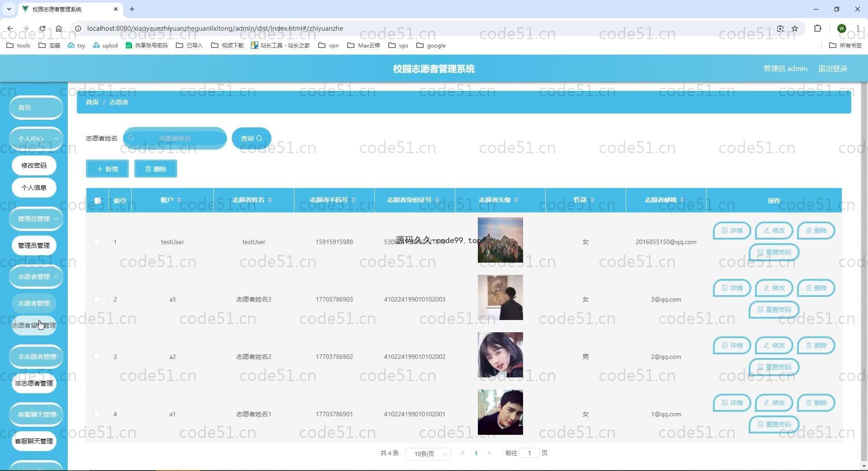The height and width of the screenshot is (471, 868).
Task: Sort by 志愿者邮箱 column arrows
Action: coord(682,200)
